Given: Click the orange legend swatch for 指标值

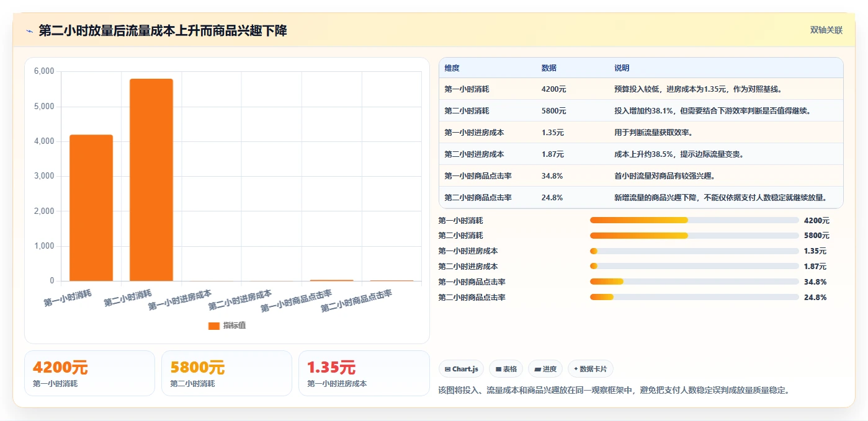Looking at the screenshot, I should [213, 326].
